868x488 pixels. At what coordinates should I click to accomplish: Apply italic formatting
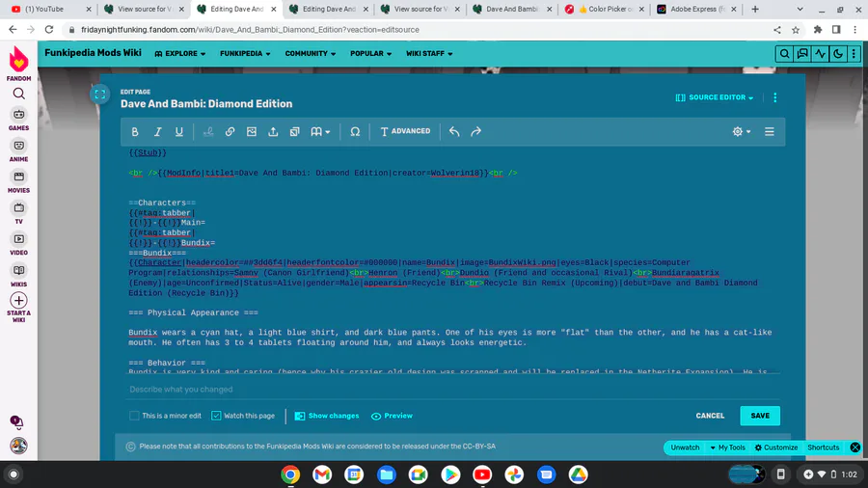click(x=158, y=132)
